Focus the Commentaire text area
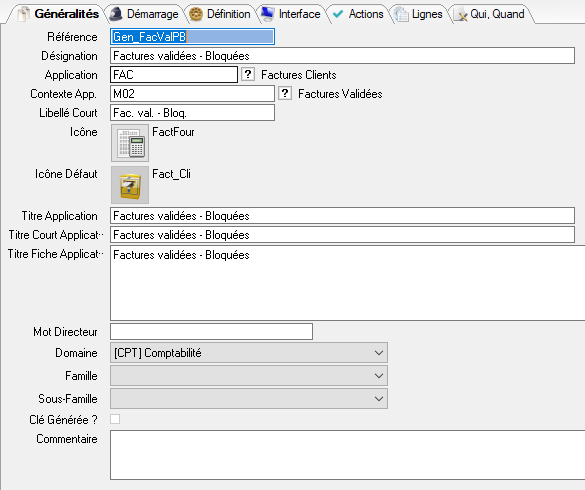 click(x=347, y=455)
